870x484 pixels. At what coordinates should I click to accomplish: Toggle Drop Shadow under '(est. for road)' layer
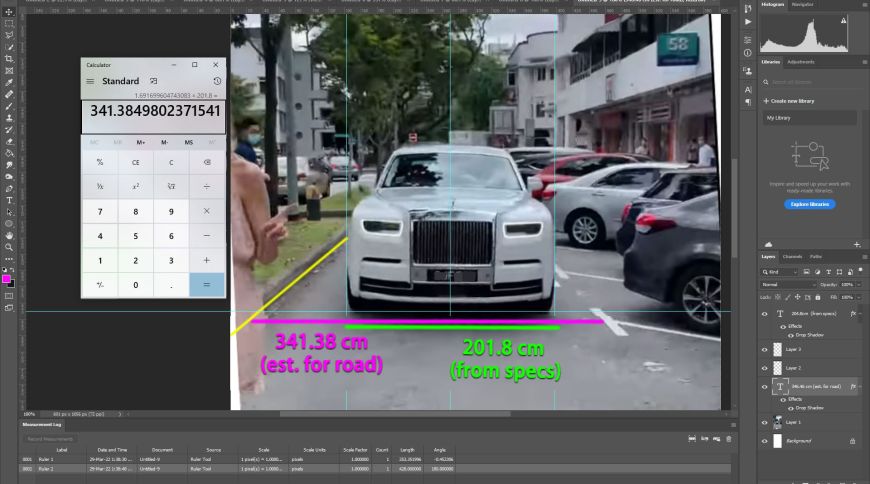click(791, 409)
